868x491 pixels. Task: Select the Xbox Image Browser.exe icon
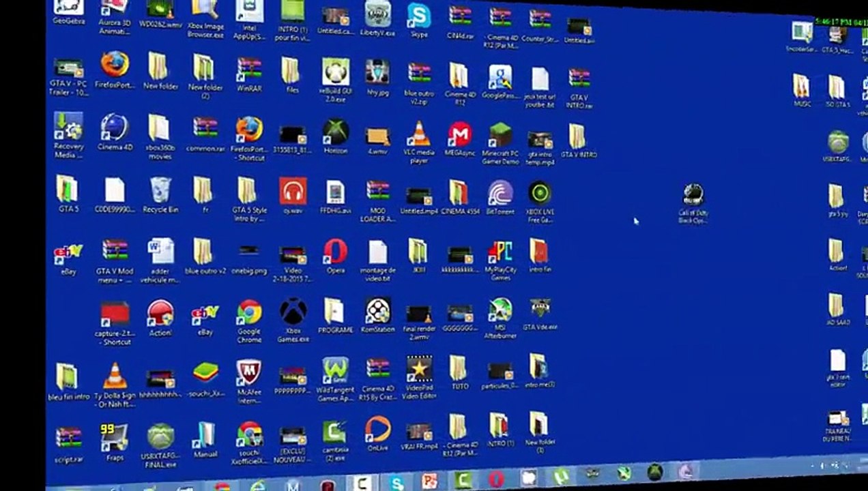pyautogui.click(x=205, y=18)
